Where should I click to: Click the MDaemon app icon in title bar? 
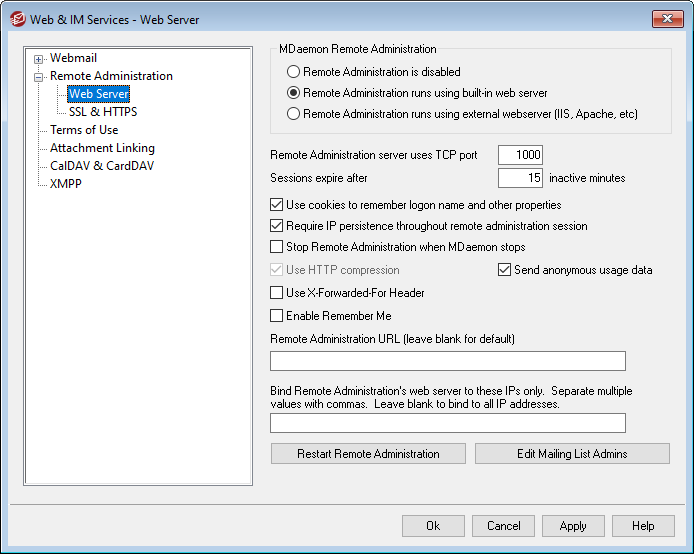[x=18, y=19]
